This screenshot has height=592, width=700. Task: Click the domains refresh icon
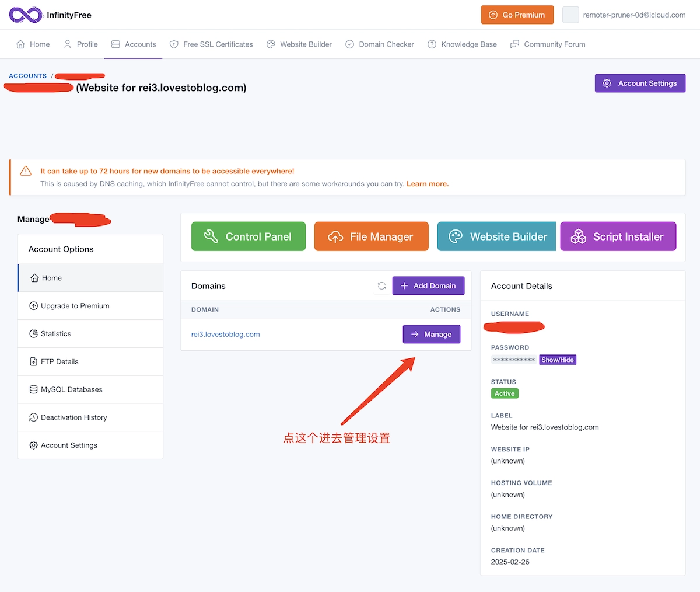pos(381,286)
